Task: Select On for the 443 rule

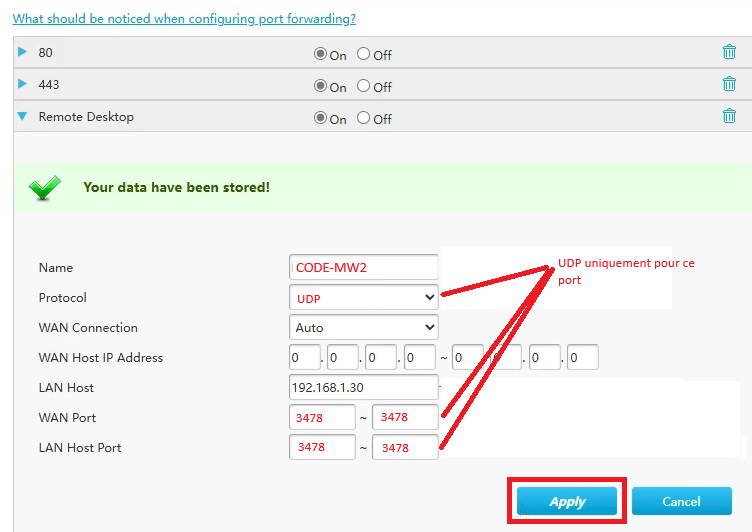Action: 320,86
